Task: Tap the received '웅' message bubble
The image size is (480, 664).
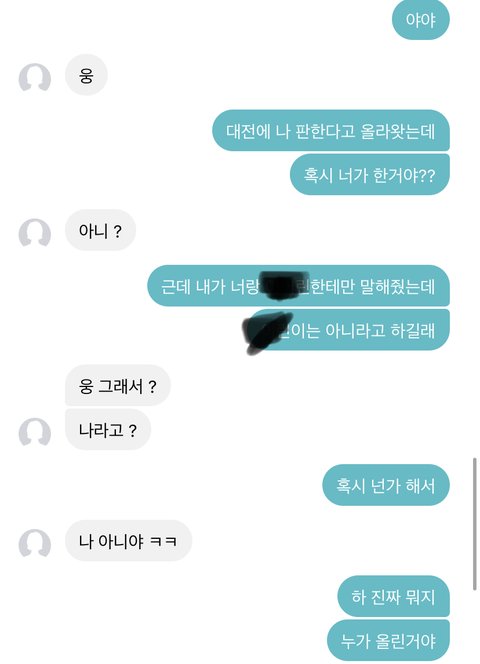Action: [86, 75]
